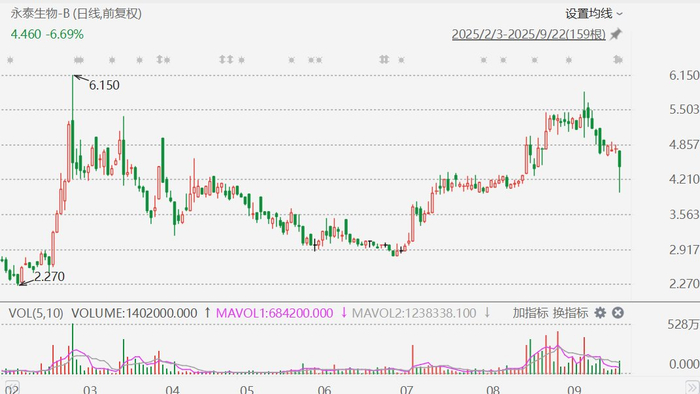Open the 2025/2/3-2025/9/22 date range link

[x=529, y=34]
